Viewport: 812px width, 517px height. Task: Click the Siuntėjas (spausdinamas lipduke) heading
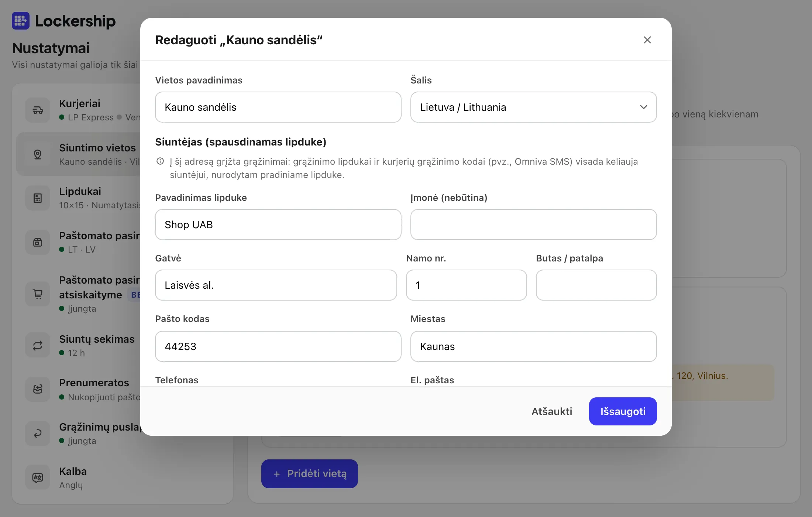(x=241, y=142)
